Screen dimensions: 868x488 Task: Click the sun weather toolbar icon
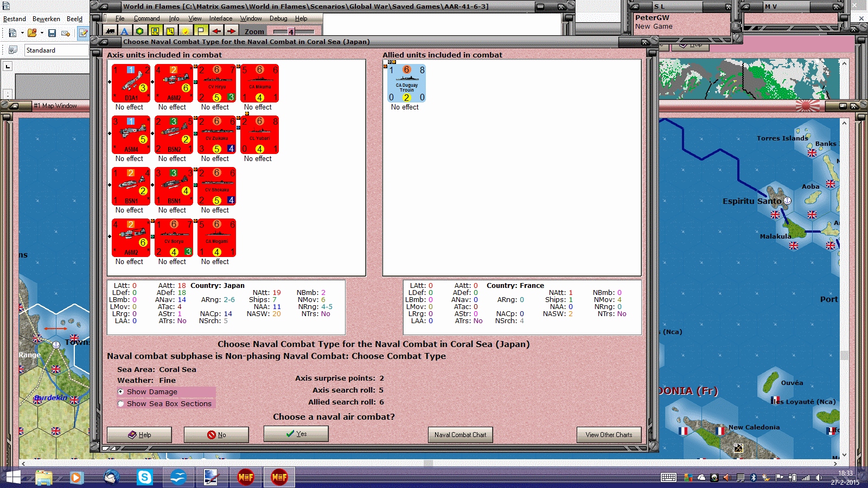[x=186, y=31]
